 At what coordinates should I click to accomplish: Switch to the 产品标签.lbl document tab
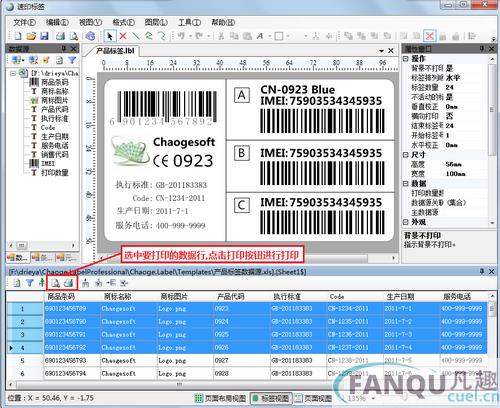tap(115, 51)
